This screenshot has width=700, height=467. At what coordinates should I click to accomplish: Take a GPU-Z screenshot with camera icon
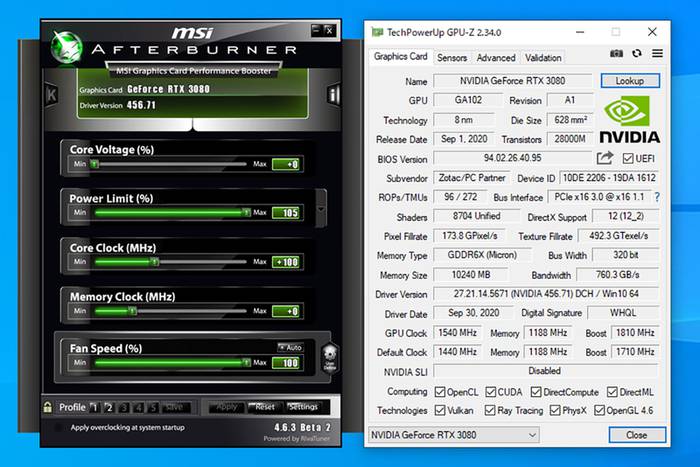616,54
